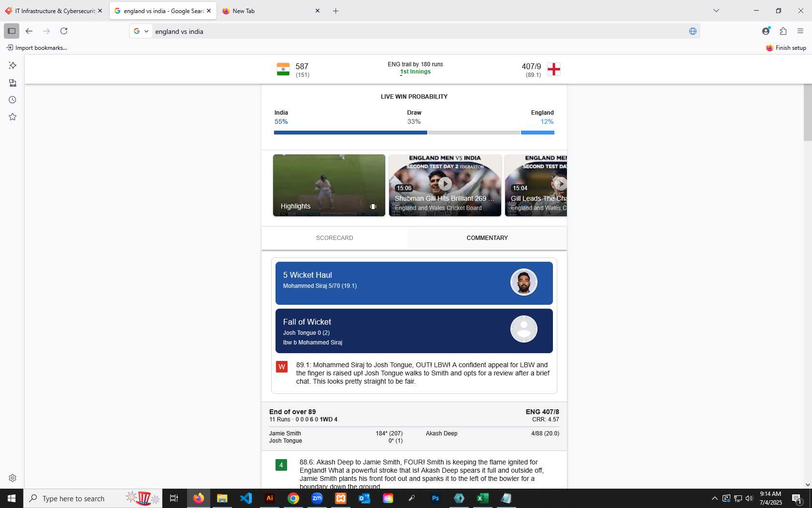
Task: Click Type here to search box
Action: (93, 498)
